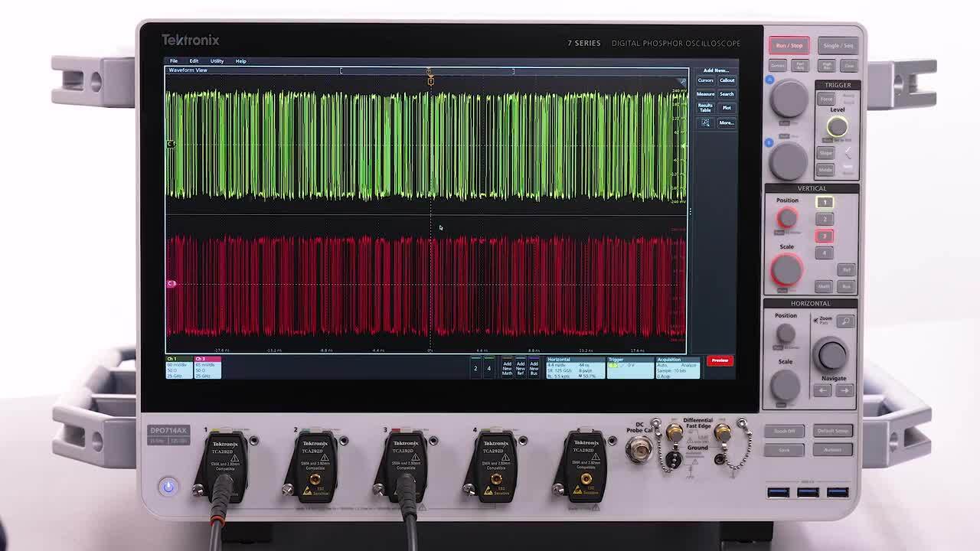
Task: Turn on channel 2 display
Action: point(475,367)
